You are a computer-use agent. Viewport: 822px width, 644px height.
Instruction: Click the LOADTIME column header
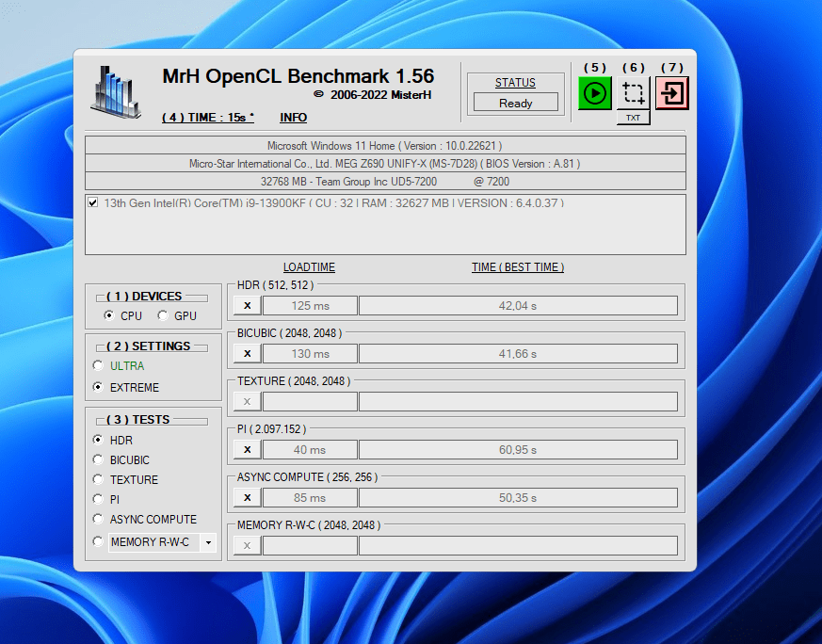coord(309,267)
